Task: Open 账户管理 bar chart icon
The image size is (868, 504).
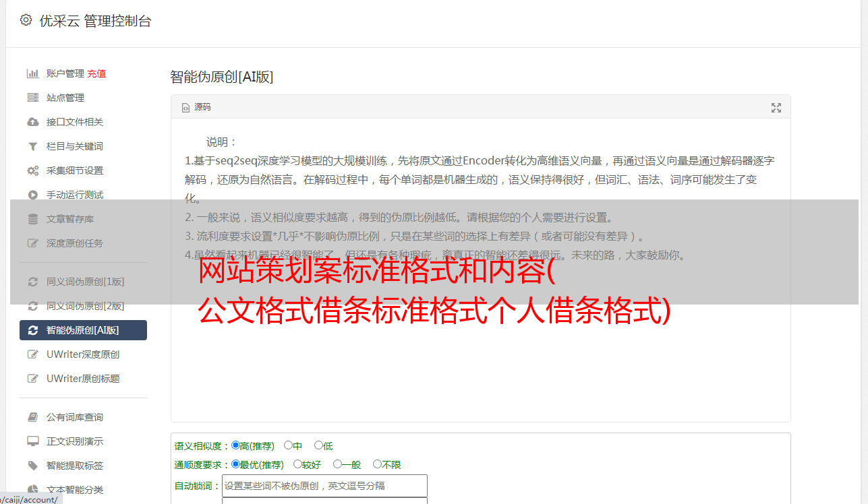Action: click(x=32, y=73)
